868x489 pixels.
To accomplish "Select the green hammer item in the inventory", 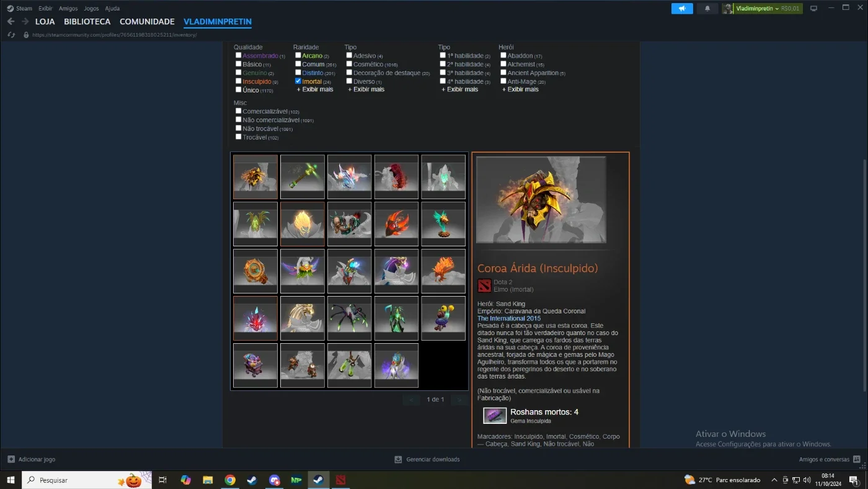I will tap(303, 177).
